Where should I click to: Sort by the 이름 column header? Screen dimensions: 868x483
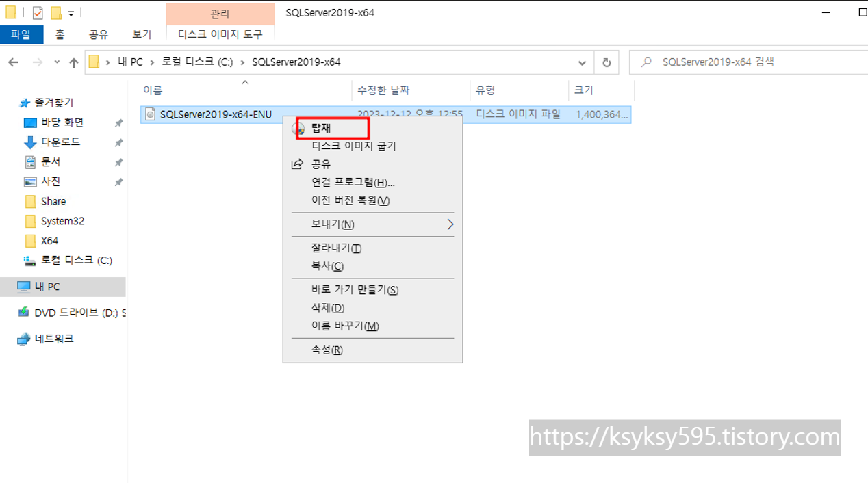(x=245, y=90)
